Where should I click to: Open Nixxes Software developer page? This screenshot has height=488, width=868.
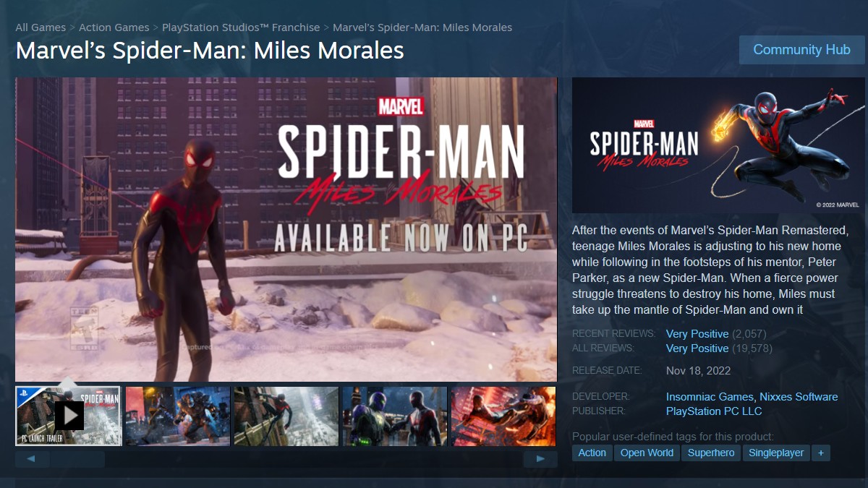pyautogui.click(x=799, y=397)
